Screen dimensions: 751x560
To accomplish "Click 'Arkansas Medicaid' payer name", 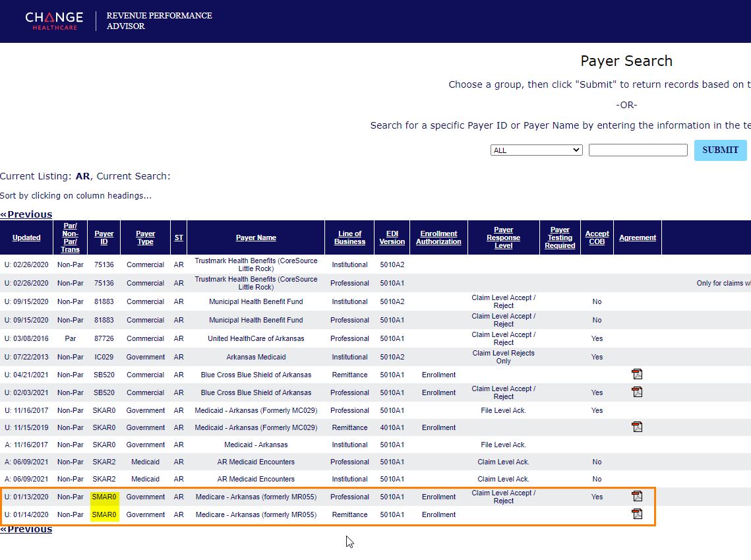I will [x=256, y=357].
